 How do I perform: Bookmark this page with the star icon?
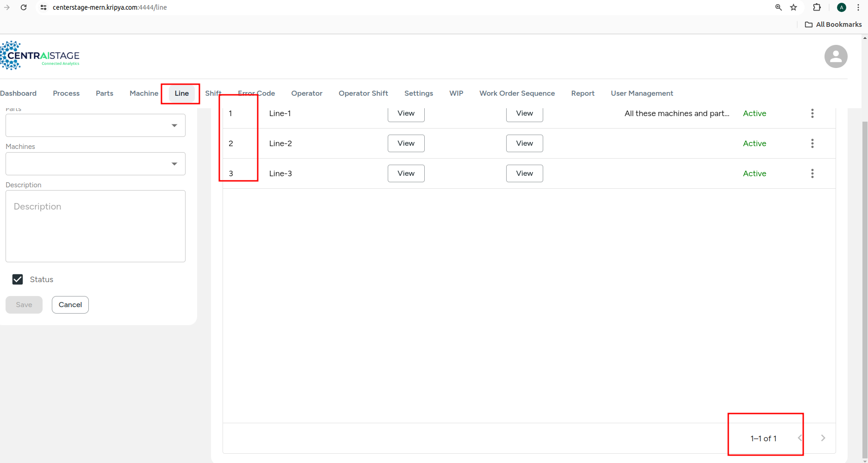coord(794,7)
